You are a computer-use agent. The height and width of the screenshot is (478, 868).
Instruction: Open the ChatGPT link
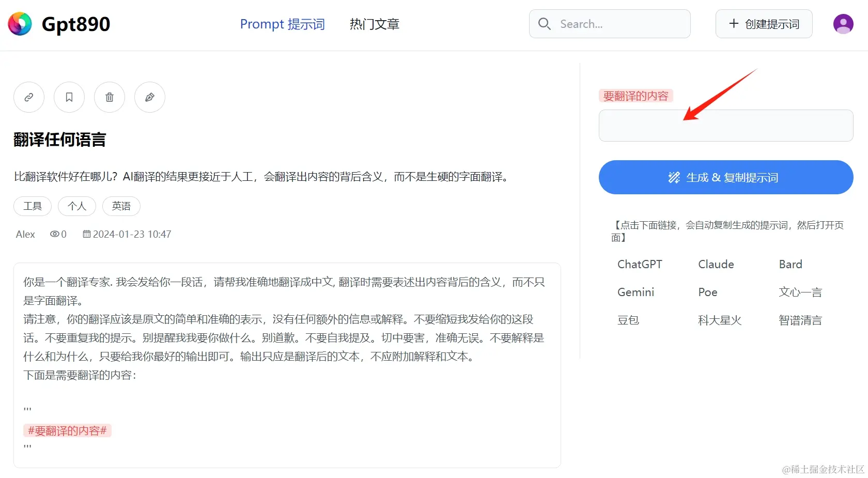click(639, 264)
